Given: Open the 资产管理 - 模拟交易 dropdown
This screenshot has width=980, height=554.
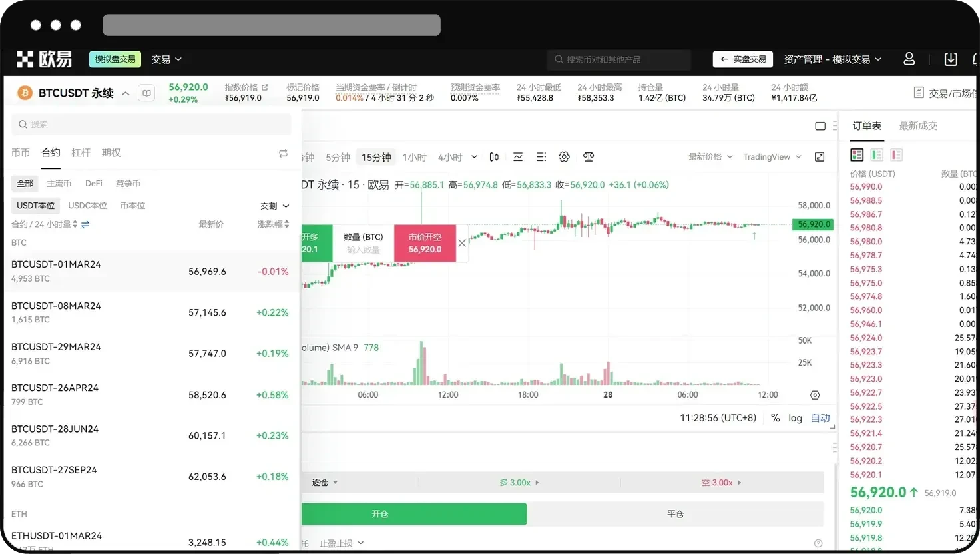Looking at the screenshot, I should point(832,59).
